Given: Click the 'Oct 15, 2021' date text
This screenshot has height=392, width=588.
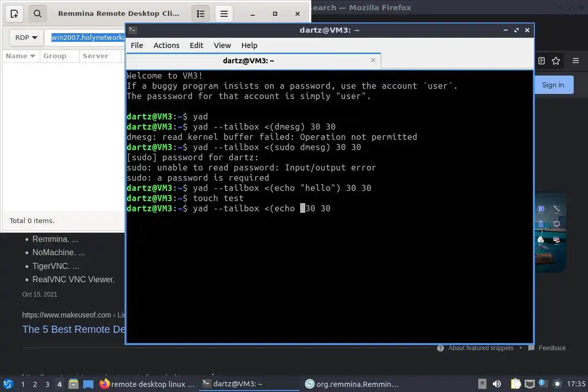Looking at the screenshot, I should [40, 295].
